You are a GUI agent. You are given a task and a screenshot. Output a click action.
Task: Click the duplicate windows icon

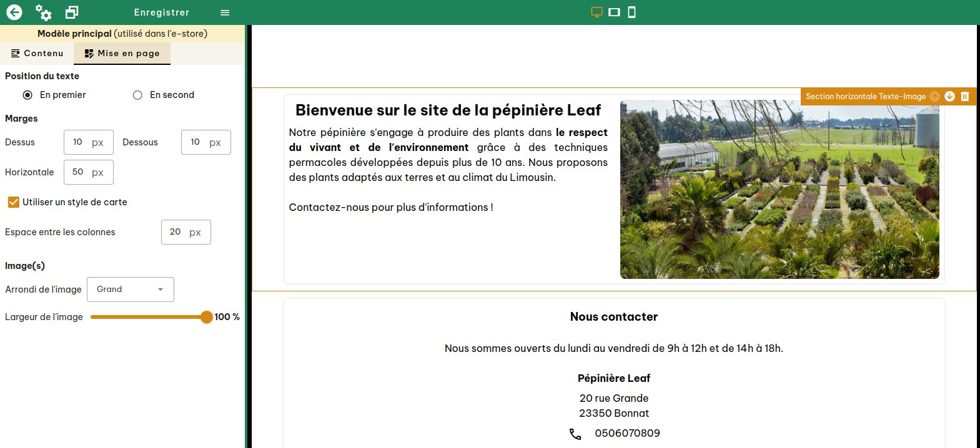point(72,12)
